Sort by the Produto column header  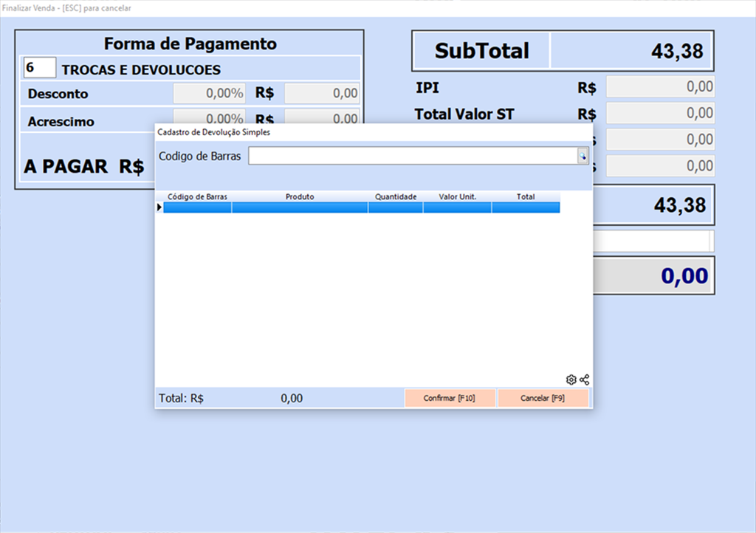[x=300, y=197]
